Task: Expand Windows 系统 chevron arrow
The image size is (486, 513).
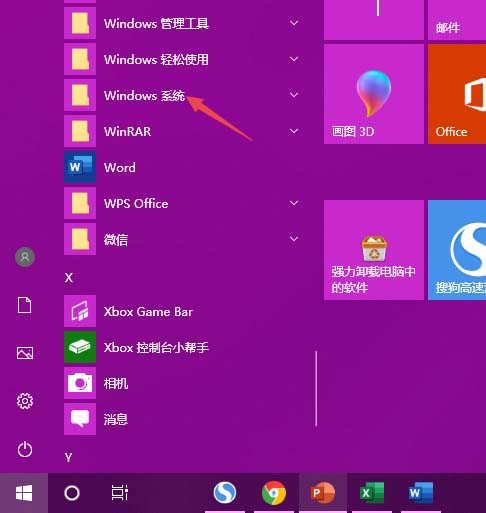Action: (294, 95)
